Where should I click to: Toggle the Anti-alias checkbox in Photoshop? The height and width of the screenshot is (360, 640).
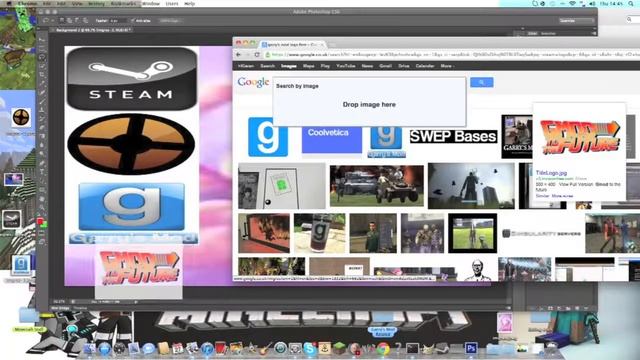[132, 20]
